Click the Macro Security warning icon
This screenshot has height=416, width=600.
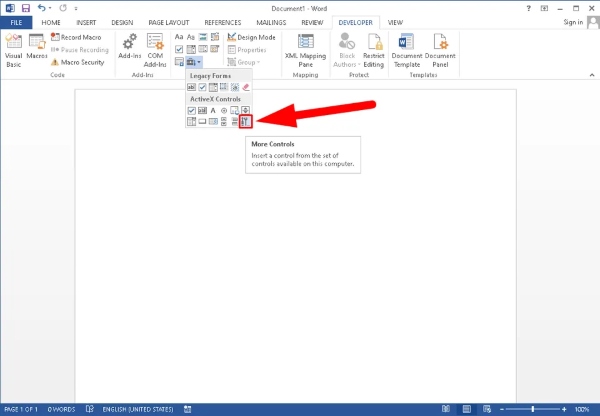(54, 62)
